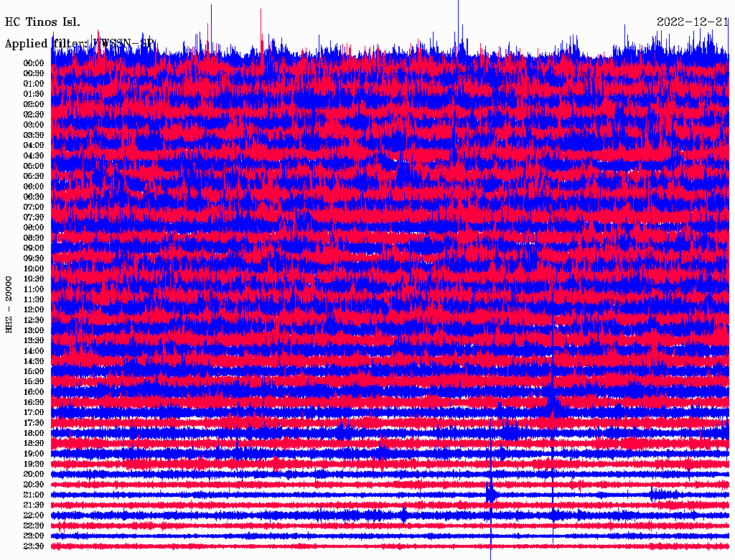Select the 10:30 time label
Viewport: 735px width, 560px height.
(x=34, y=279)
